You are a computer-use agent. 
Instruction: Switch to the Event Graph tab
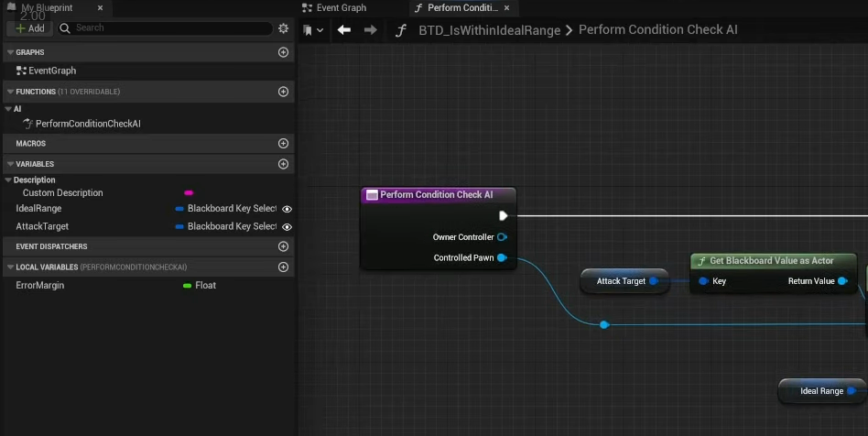(x=341, y=8)
